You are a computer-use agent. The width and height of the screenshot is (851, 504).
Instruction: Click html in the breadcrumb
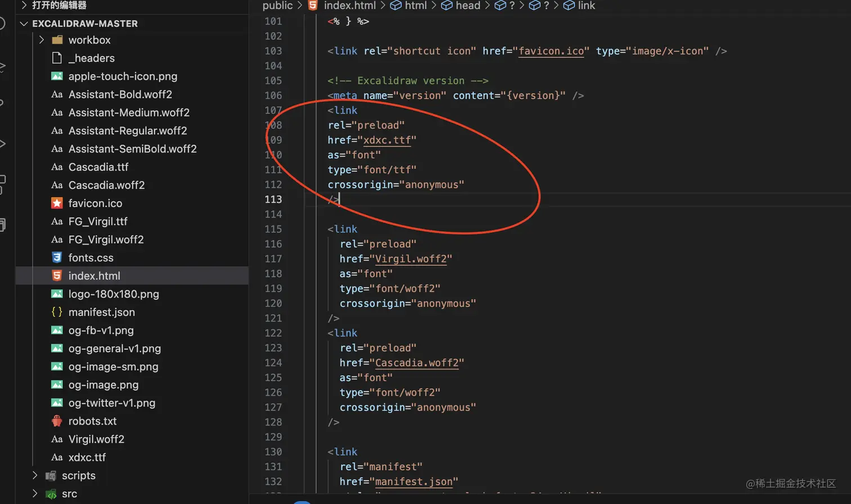point(416,5)
